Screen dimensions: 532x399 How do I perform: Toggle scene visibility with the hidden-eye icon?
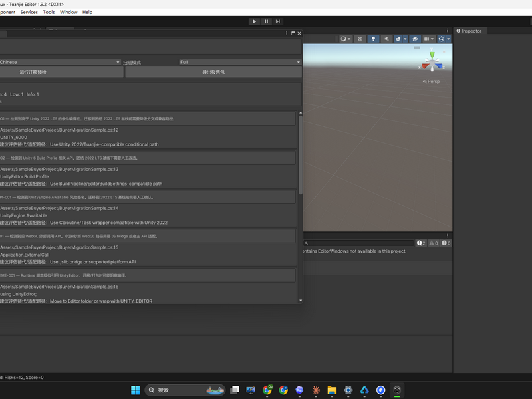[414, 39]
